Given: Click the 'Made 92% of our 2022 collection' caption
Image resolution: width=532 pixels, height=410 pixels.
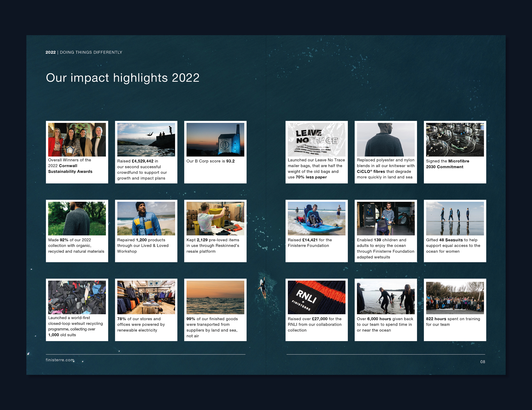Looking at the screenshot, I should pos(76,246).
